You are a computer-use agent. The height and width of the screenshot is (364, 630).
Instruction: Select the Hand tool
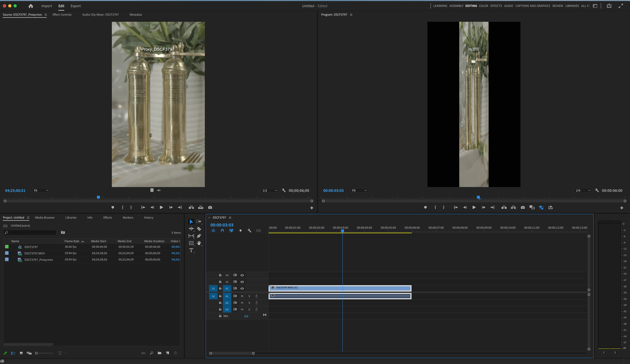coord(199,243)
